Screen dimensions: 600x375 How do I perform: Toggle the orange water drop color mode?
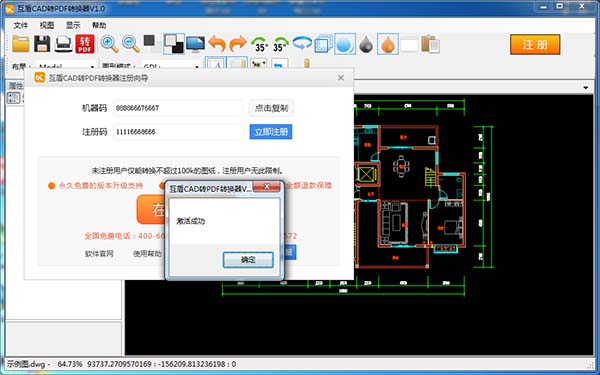tap(388, 44)
